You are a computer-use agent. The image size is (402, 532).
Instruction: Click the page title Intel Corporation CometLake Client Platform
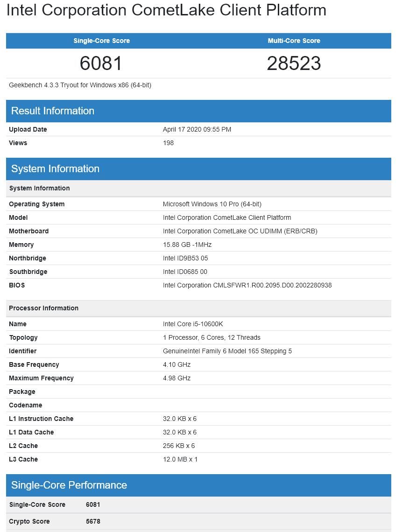[166, 10]
